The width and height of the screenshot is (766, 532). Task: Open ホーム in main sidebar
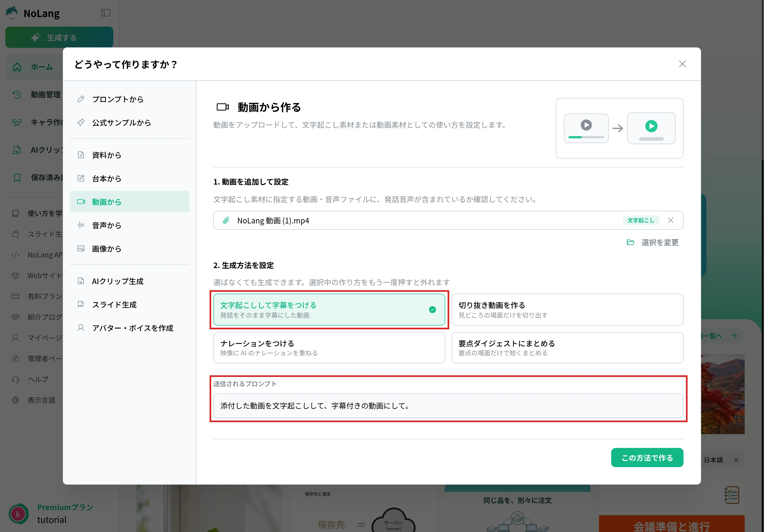[x=34, y=67]
